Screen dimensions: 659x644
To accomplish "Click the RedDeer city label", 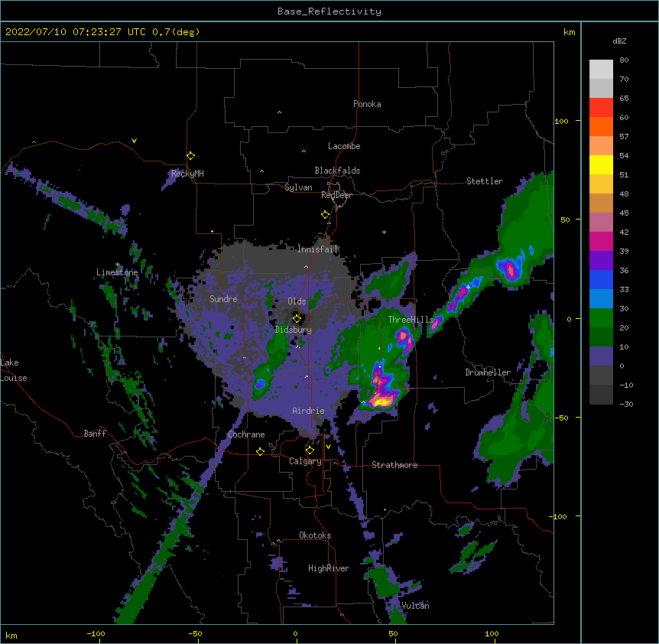I will coord(336,195).
